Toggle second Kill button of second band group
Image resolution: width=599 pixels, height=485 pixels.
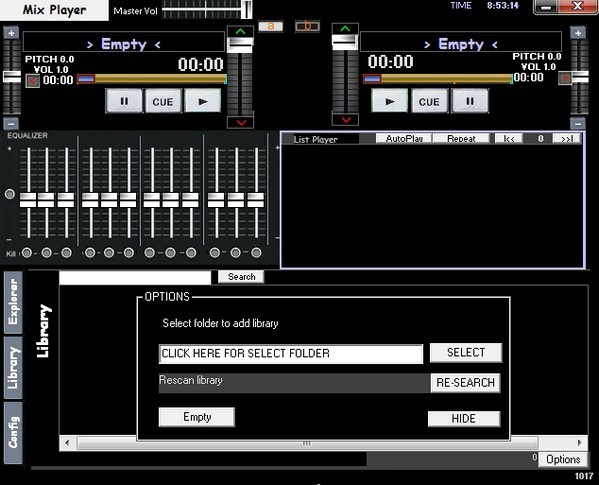point(109,252)
